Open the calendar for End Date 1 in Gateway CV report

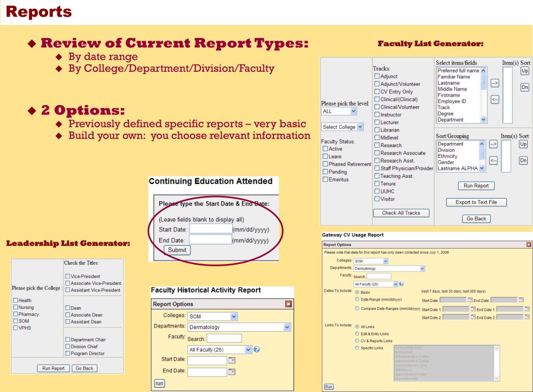[x=527, y=309]
